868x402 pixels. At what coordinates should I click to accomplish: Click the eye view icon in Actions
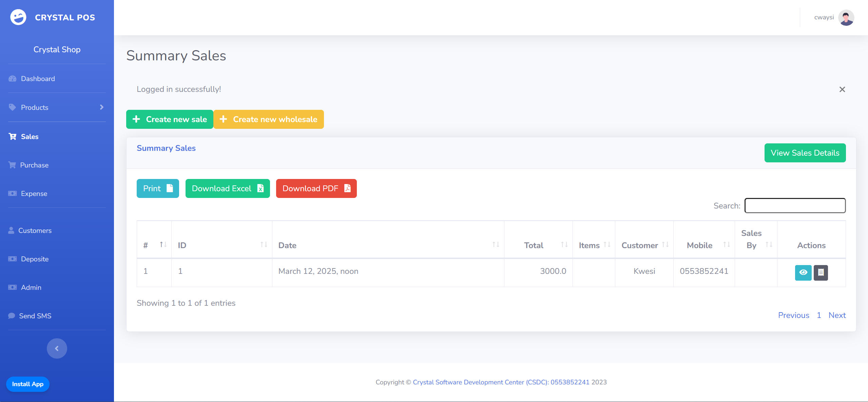(x=803, y=273)
